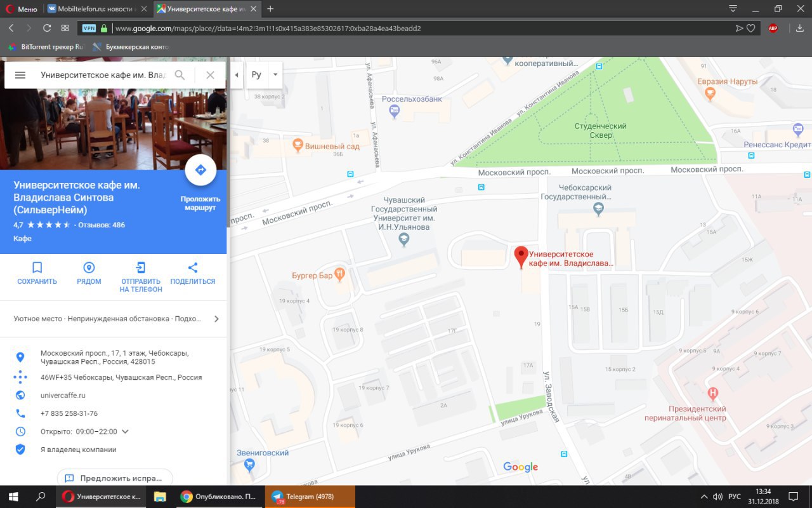Click Студенческий Сквер park label
Viewport: 812px width, 508px height.
point(600,130)
